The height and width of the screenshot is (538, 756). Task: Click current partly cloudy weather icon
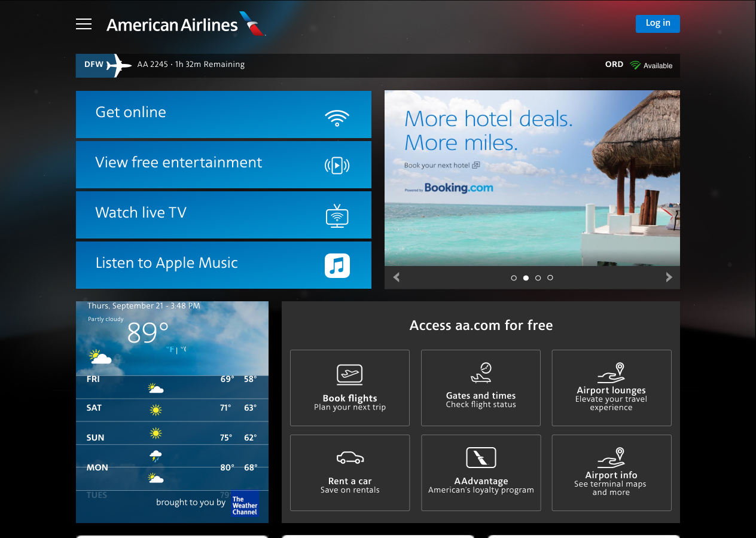click(x=100, y=357)
